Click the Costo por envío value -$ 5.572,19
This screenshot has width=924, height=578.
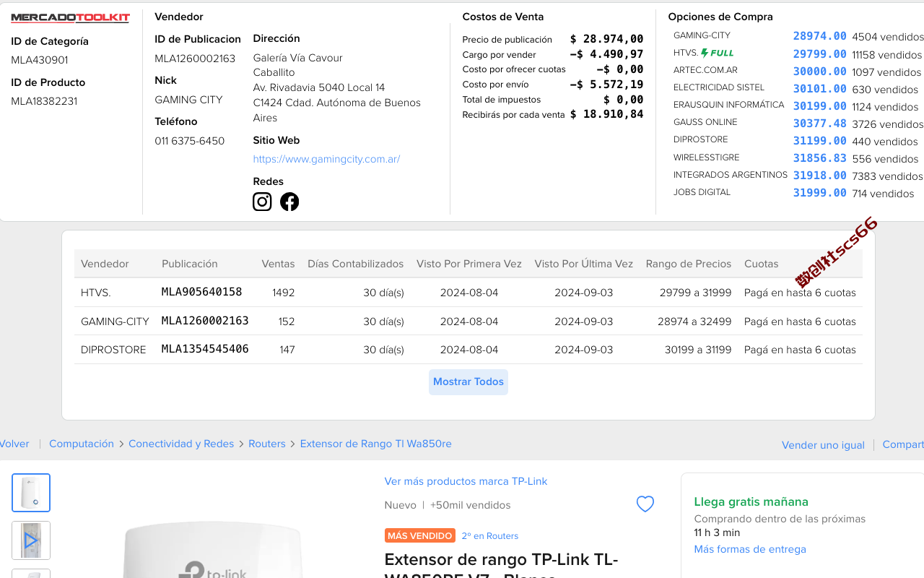[x=606, y=85]
